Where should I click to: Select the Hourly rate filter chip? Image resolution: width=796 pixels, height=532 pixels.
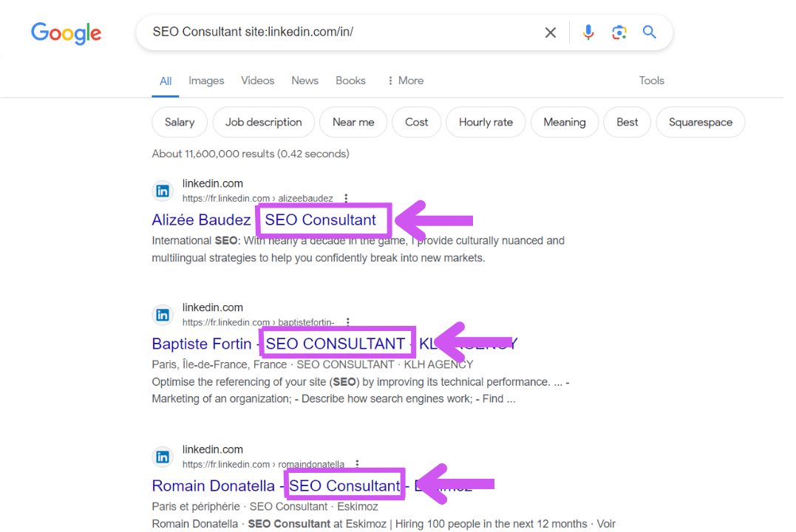[486, 123]
